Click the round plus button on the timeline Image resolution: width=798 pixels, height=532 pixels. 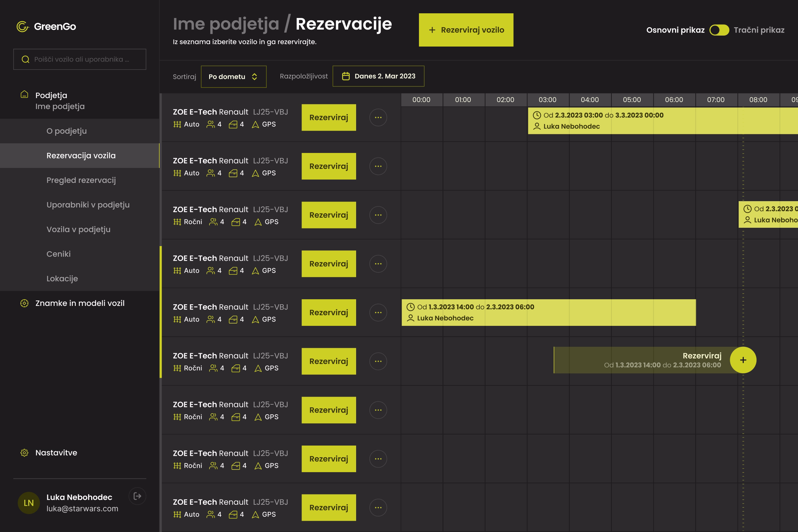point(743,360)
